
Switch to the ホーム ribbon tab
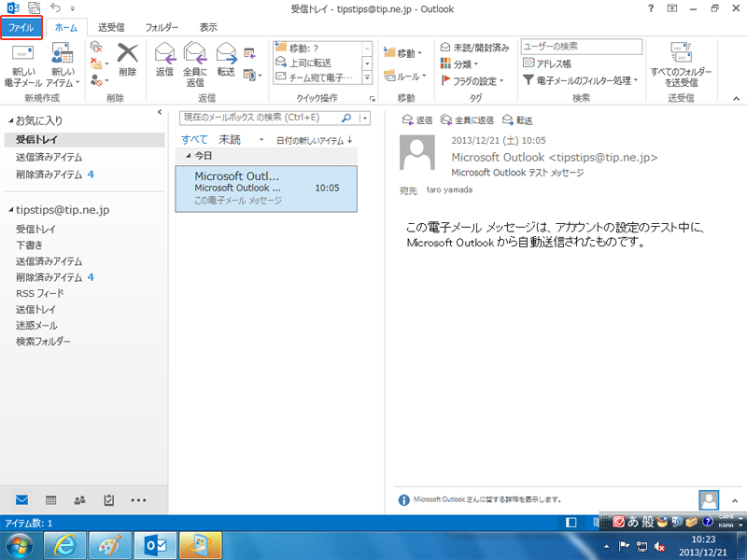[x=66, y=28]
